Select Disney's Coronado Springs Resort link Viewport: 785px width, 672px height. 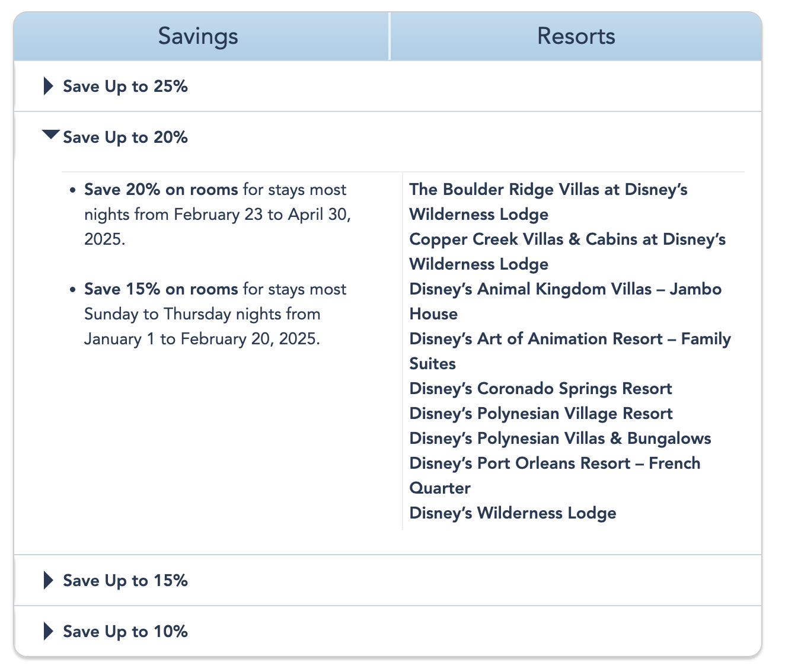[x=540, y=389]
